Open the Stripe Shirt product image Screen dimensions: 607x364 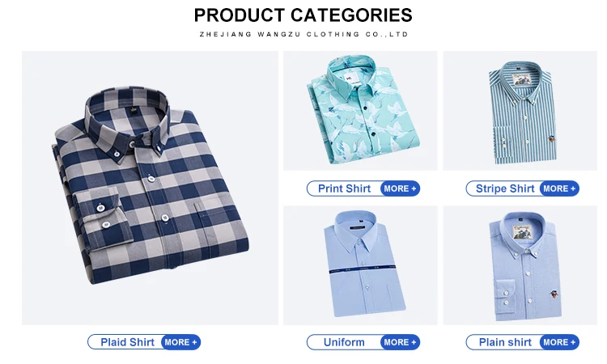(520, 111)
